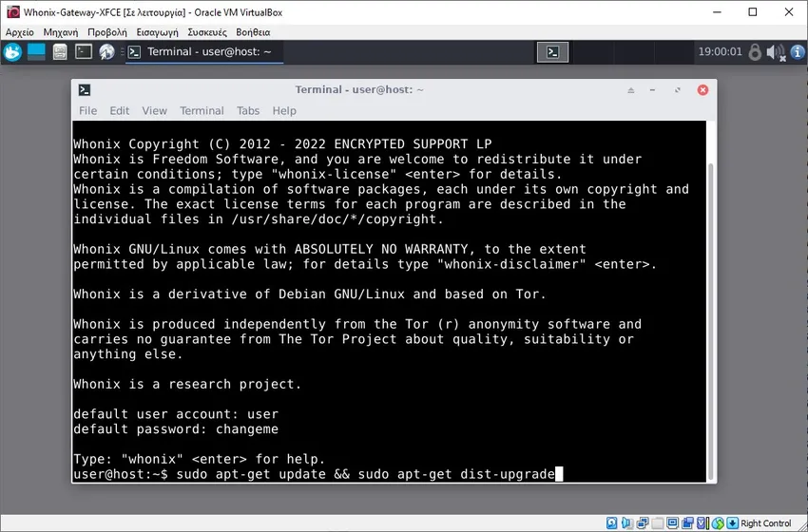Click the show desktop panel icon

(36, 52)
